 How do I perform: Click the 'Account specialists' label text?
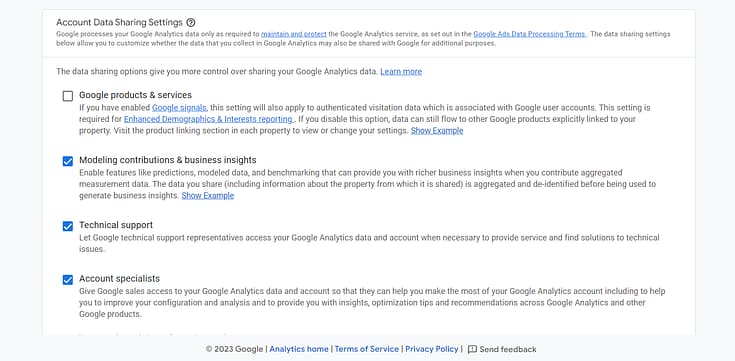pos(120,278)
